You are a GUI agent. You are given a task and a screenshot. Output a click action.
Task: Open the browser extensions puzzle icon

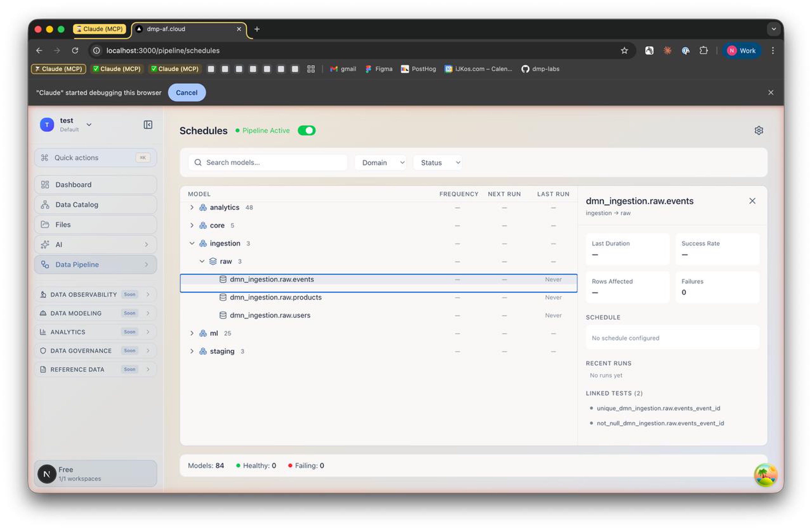(703, 50)
